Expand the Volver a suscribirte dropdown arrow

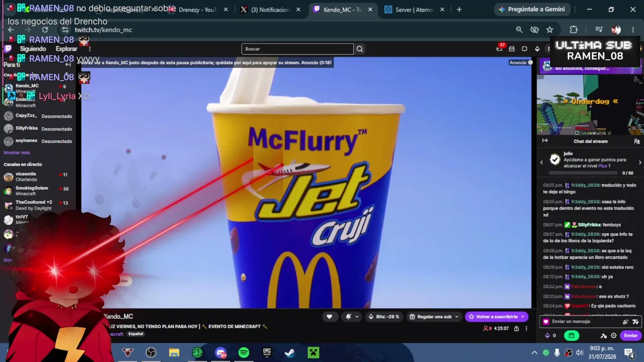tap(523, 317)
